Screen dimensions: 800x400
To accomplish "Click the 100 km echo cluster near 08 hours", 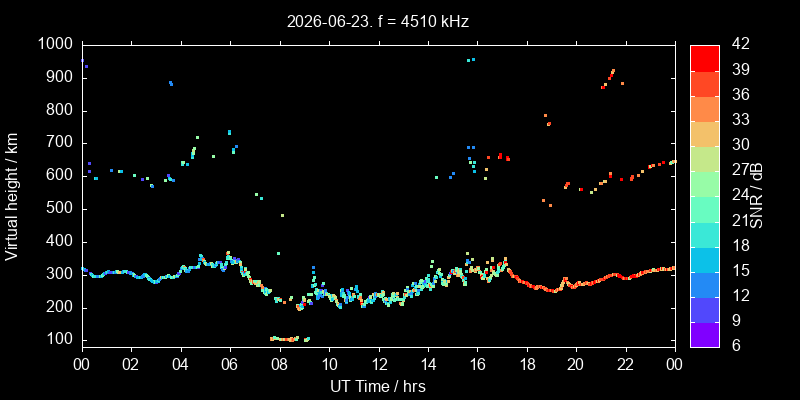I will [x=289, y=339].
